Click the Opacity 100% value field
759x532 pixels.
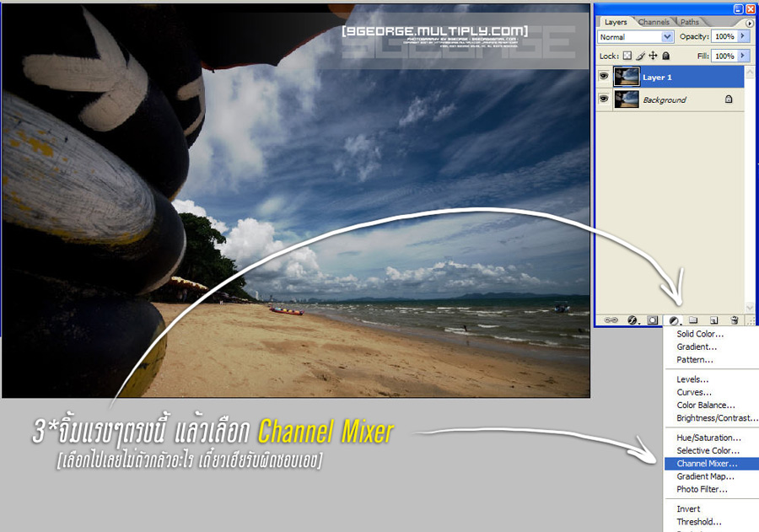[724, 36]
